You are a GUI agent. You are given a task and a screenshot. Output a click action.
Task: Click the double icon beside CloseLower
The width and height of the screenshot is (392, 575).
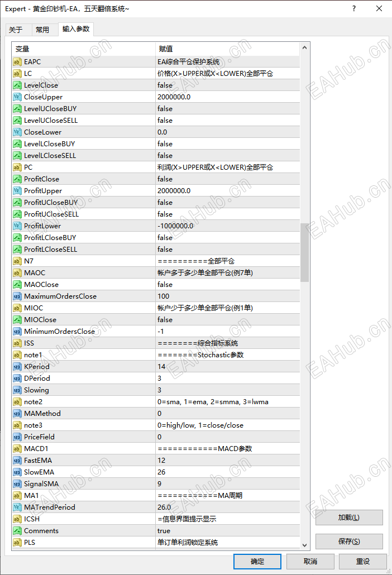click(x=17, y=132)
